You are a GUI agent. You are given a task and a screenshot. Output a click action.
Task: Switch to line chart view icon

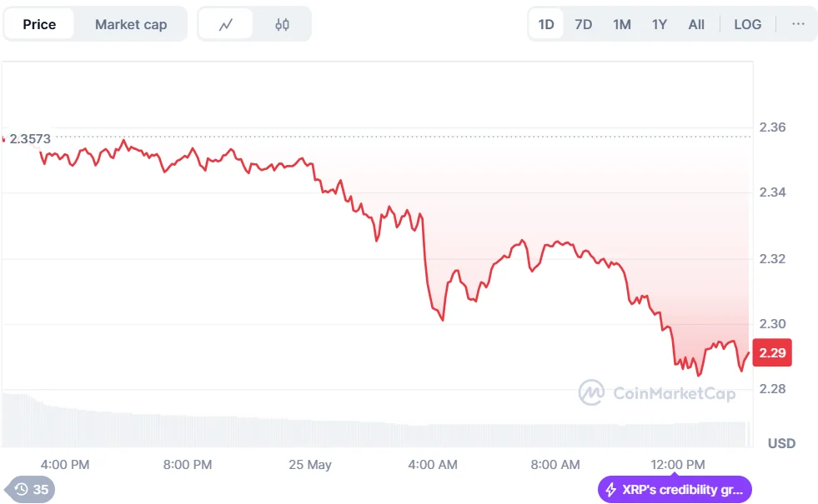(226, 24)
